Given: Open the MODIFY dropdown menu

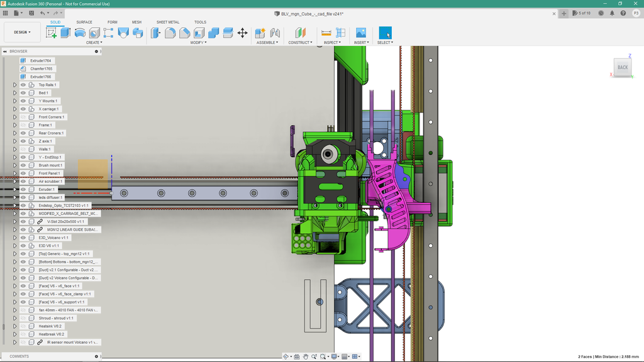Looking at the screenshot, I should coord(199,42).
